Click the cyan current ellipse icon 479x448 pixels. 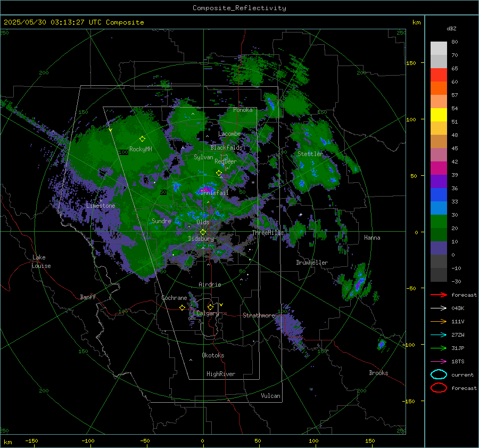(439, 374)
